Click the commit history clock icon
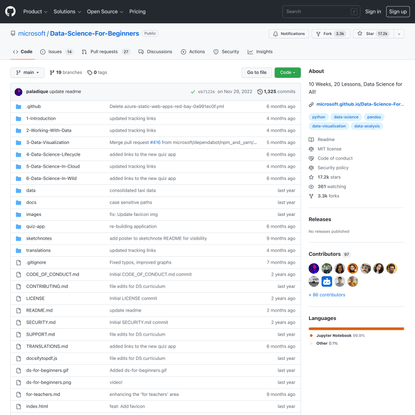 (260, 92)
